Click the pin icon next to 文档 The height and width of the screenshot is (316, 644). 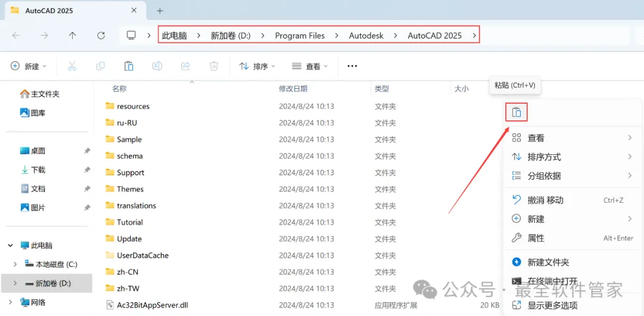pyautogui.click(x=87, y=189)
